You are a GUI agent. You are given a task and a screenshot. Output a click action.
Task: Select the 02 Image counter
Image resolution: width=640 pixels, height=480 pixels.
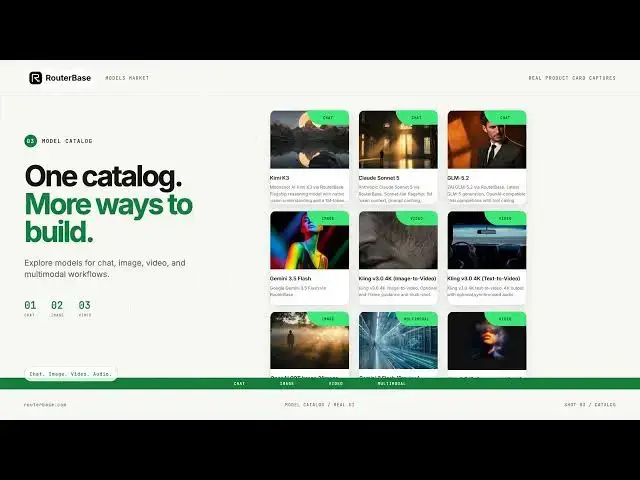click(x=57, y=309)
